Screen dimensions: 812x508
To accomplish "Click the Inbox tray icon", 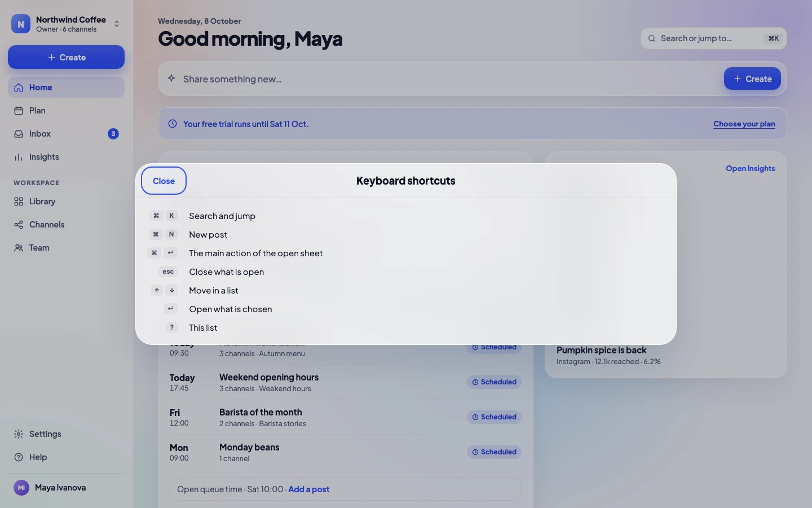I will tap(19, 134).
